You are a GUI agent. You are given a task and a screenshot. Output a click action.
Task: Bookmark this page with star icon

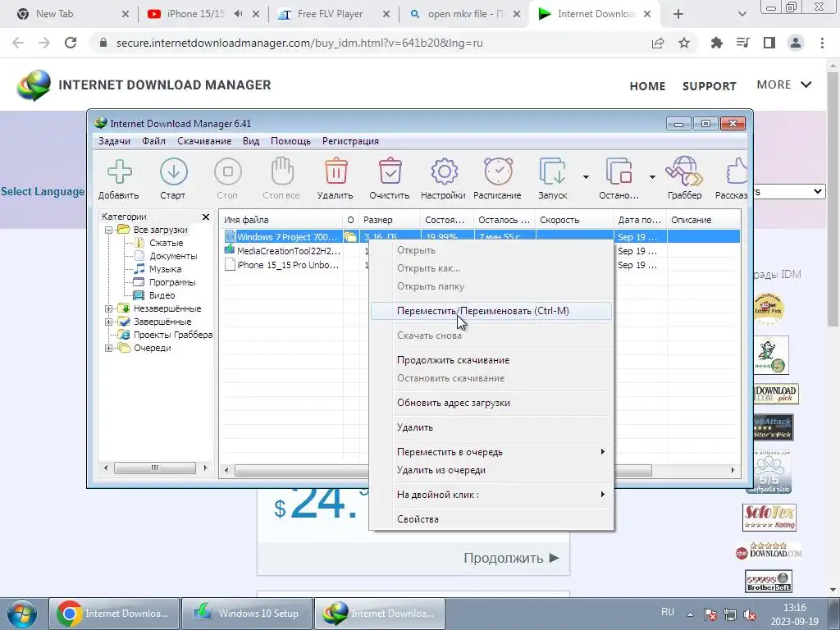pos(684,43)
